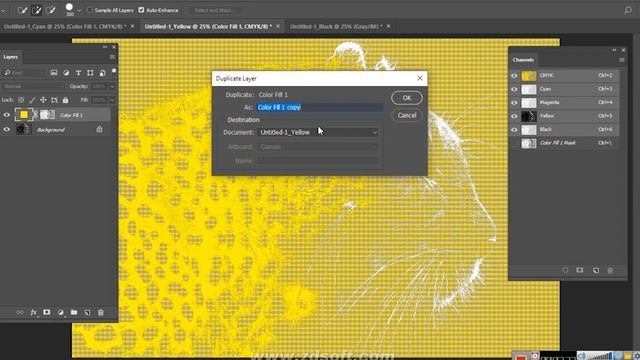Viewport: 640px width, 360px height.
Task: Close the Untitled-1_Cyan document tab
Action: pyautogui.click(x=132, y=26)
